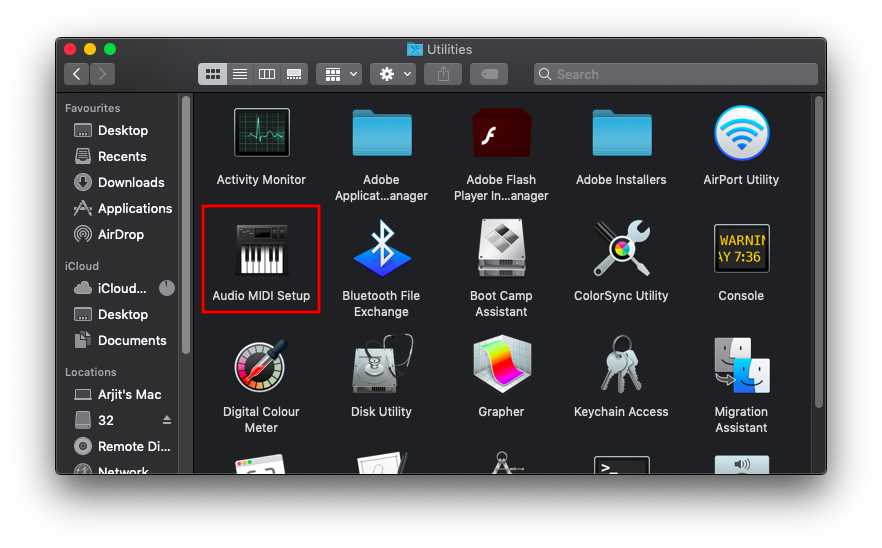Launch Migration Assistant

[741, 365]
